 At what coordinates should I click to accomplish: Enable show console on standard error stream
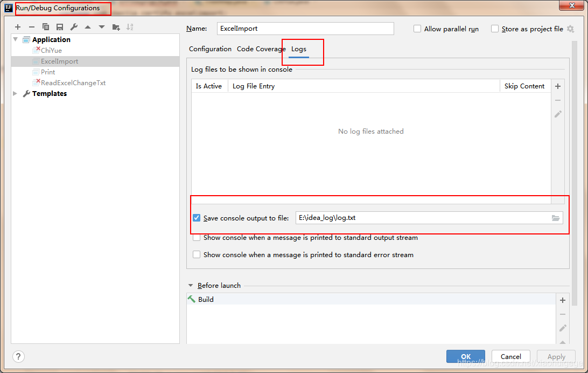[x=197, y=254]
